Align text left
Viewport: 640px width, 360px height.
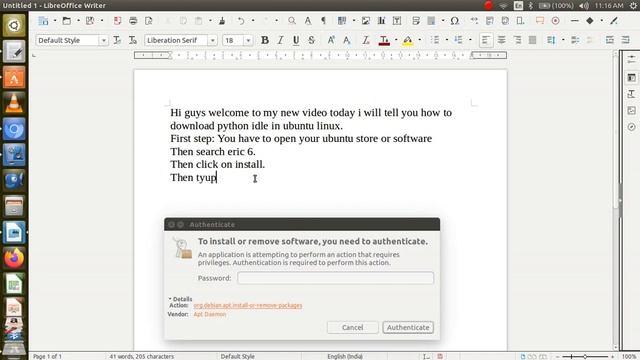coord(486,40)
